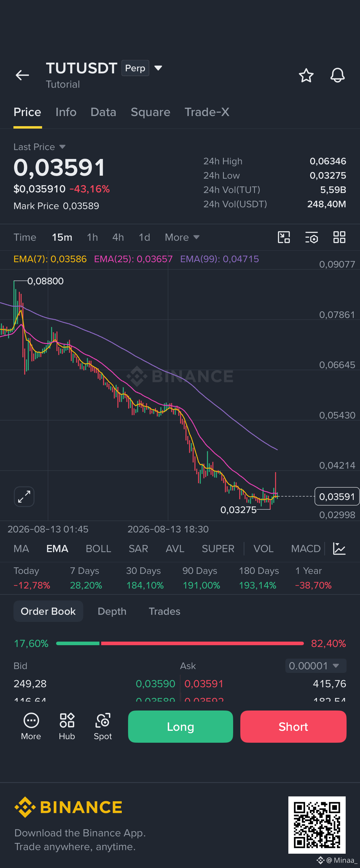This screenshot has width=360, height=868.
Task: Expand Last Price type dropdown
Action: [x=62, y=147]
